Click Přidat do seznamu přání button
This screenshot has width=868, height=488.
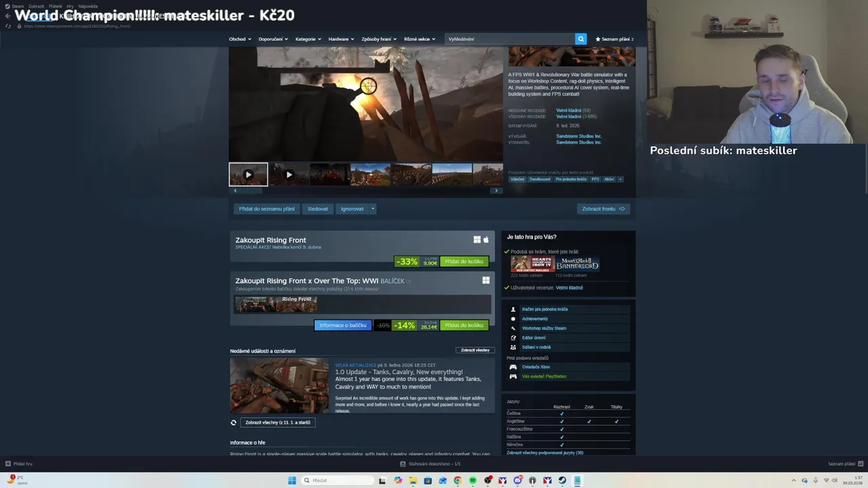click(267, 209)
